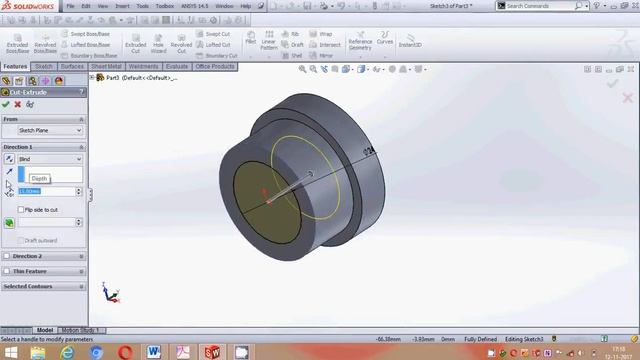Select the Revolved Boss/Base tool
The height and width of the screenshot is (360, 640).
(x=45, y=44)
